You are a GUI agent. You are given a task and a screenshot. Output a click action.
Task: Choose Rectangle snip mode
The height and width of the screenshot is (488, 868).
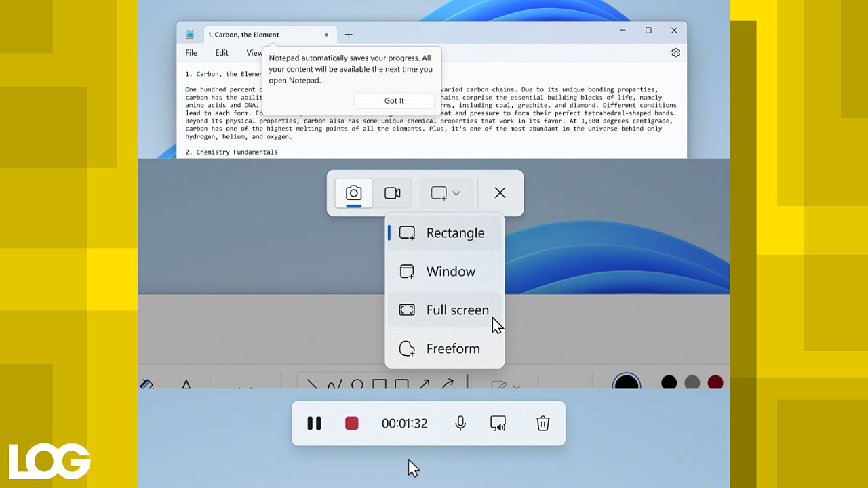pyautogui.click(x=444, y=233)
